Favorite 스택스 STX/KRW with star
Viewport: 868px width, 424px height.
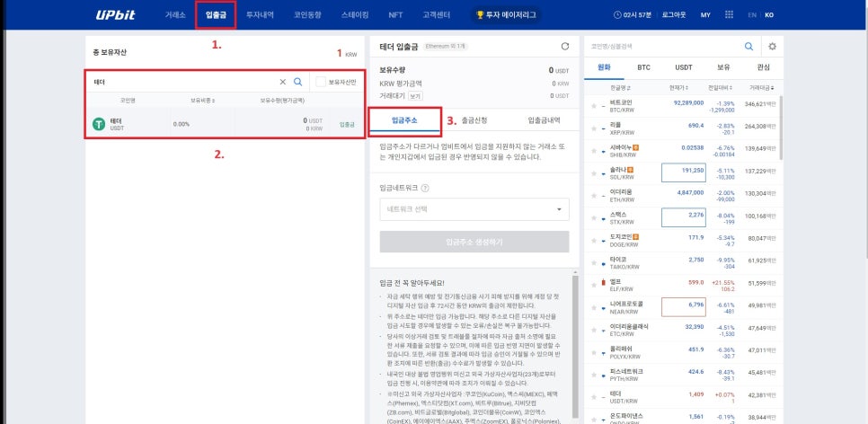[x=593, y=218]
